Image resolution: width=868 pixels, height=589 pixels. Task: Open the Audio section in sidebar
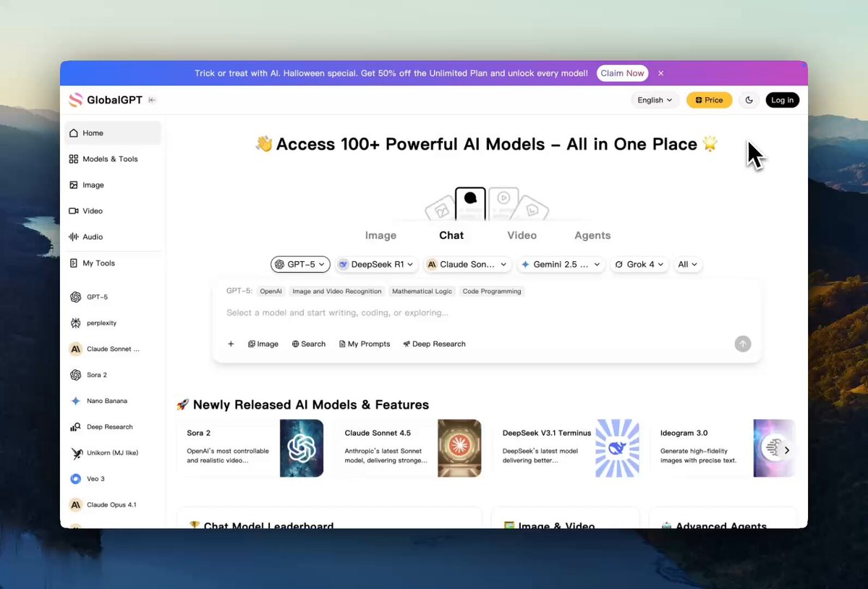pos(113,237)
